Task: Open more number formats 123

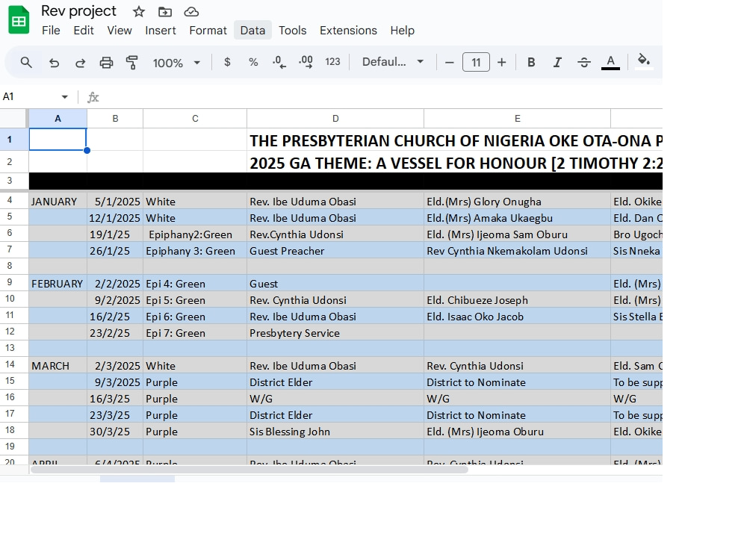Action: point(332,62)
